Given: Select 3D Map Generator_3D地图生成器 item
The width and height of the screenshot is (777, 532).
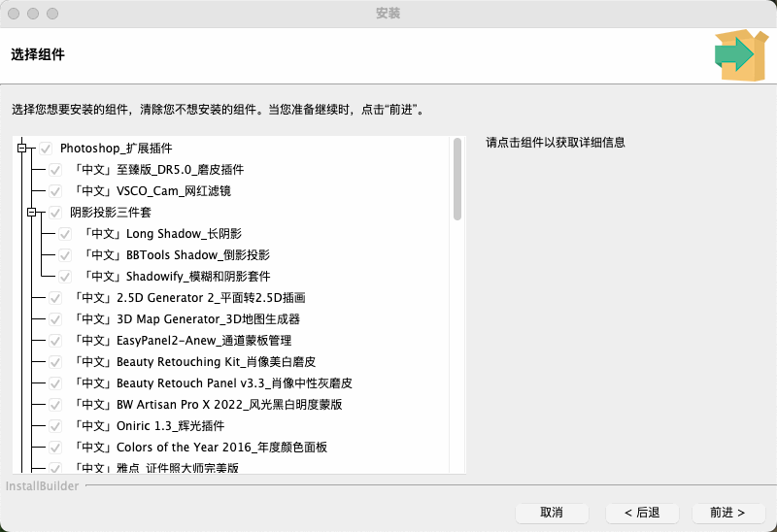Looking at the screenshot, I should (187, 319).
